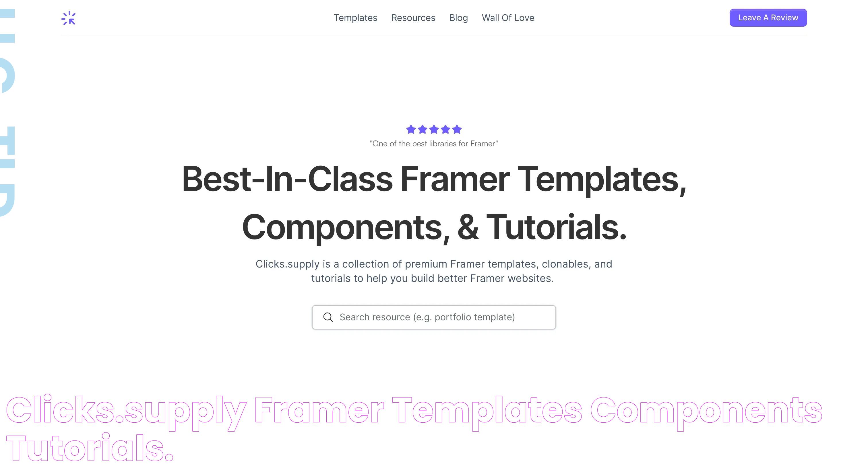Viewport: 868px width, 472px height.
Task: Click the search magnifier icon
Action: click(328, 317)
